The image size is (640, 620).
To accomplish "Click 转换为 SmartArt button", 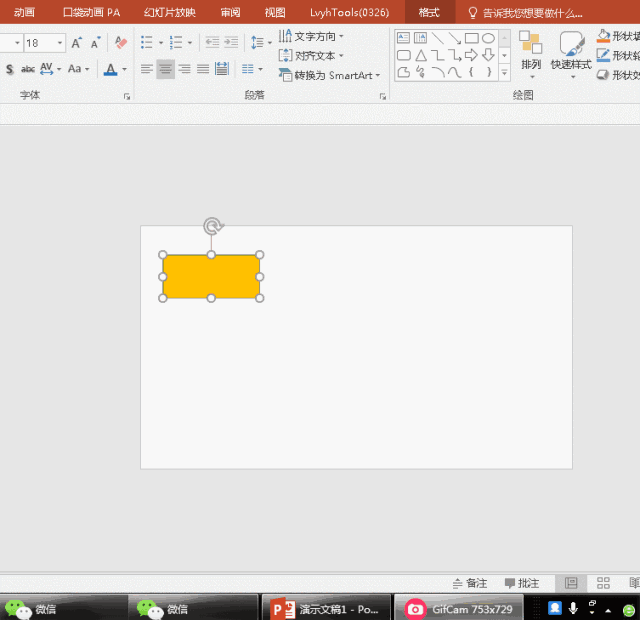I will pos(330,75).
